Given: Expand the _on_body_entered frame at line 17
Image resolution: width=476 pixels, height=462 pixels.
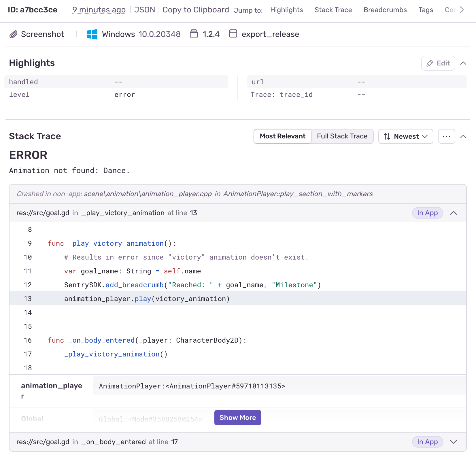Looking at the screenshot, I should (x=454, y=442).
